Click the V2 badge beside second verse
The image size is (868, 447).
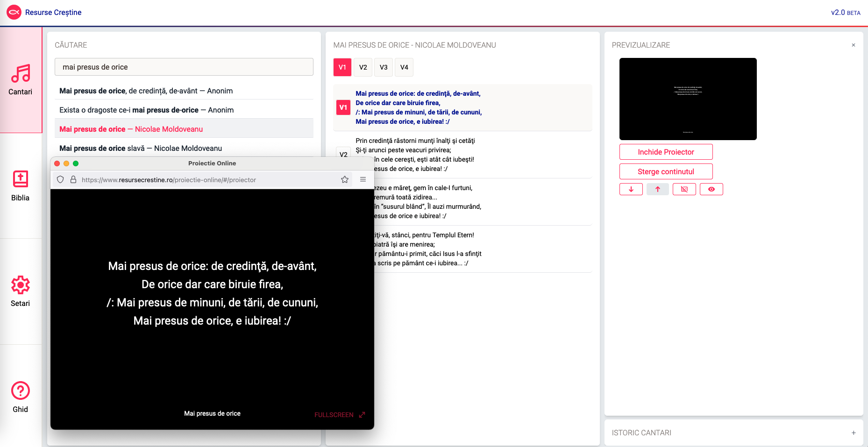[x=343, y=153]
